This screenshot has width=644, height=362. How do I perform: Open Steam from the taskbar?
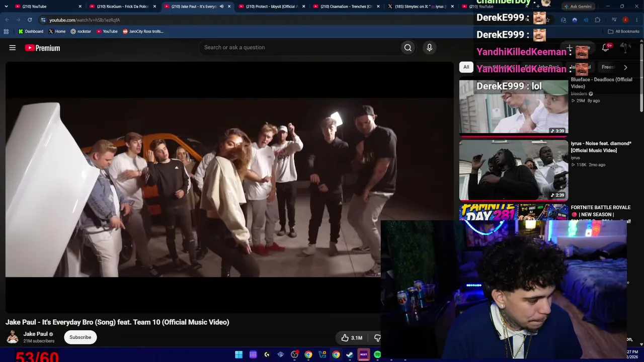350,354
